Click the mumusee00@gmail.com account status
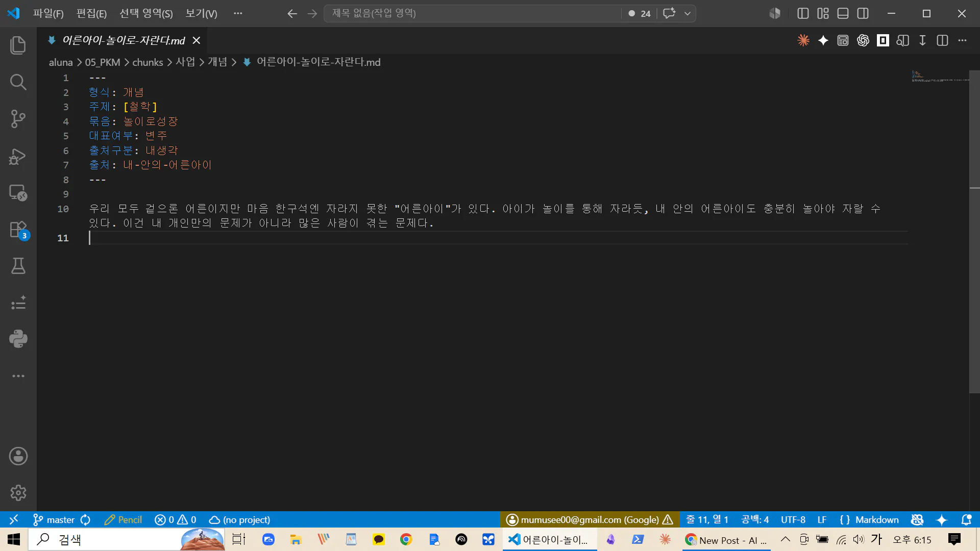The image size is (980, 551). click(590, 519)
